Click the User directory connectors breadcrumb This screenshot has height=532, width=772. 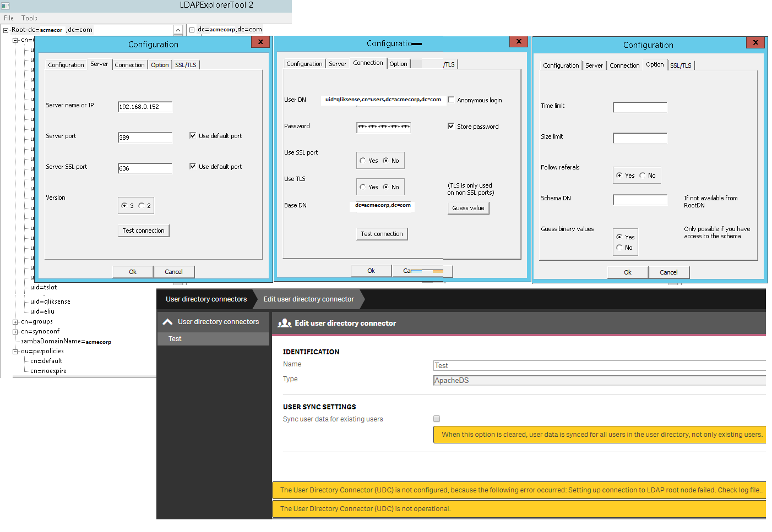click(206, 299)
